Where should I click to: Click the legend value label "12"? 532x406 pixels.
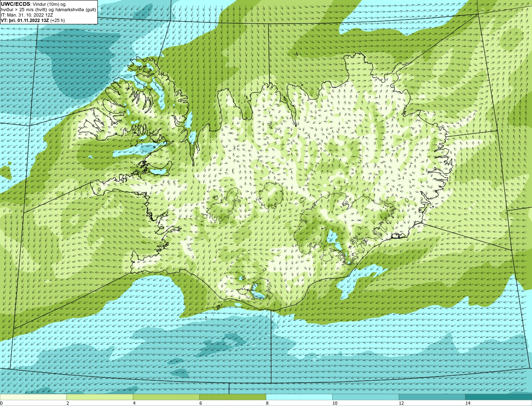click(401, 403)
